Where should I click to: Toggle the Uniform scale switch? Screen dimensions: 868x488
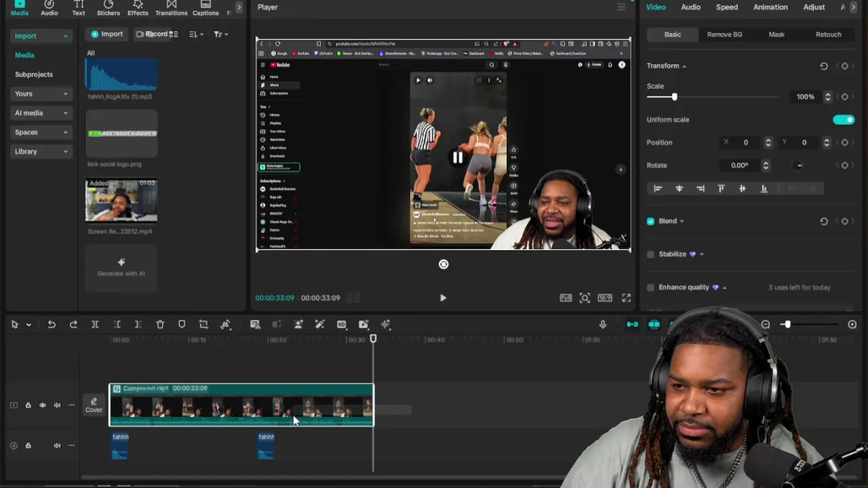tap(844, 120)
